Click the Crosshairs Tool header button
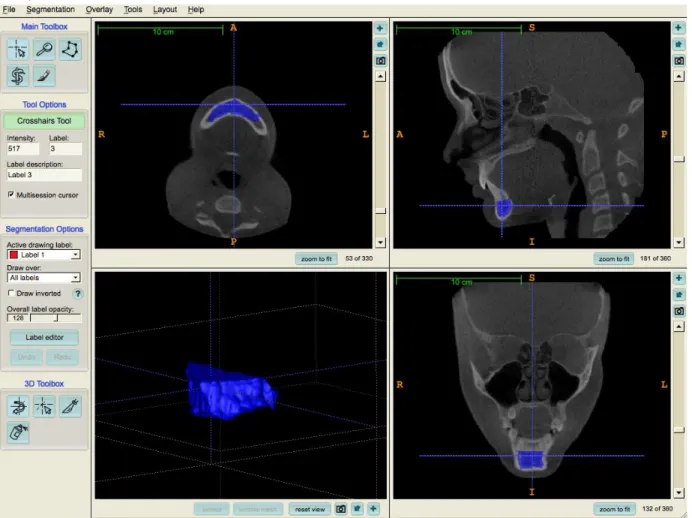The image size is (692, 518). [x=44, y=121]
